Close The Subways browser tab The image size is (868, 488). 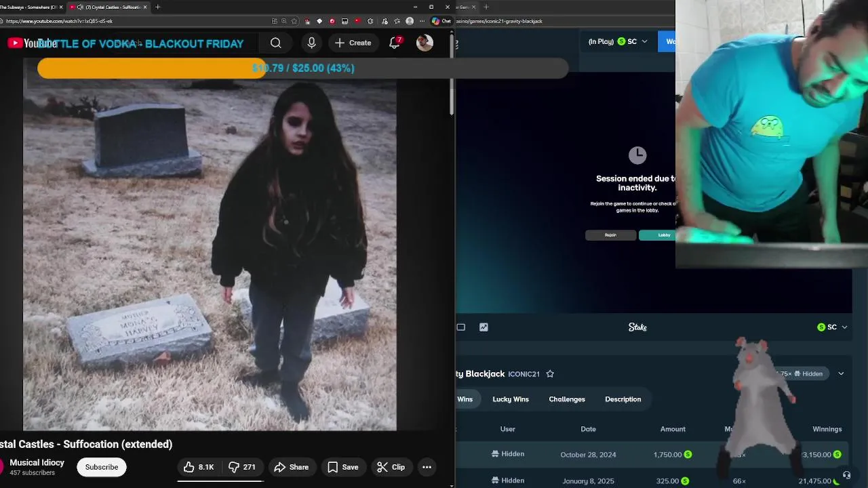[x=61, y=7]
